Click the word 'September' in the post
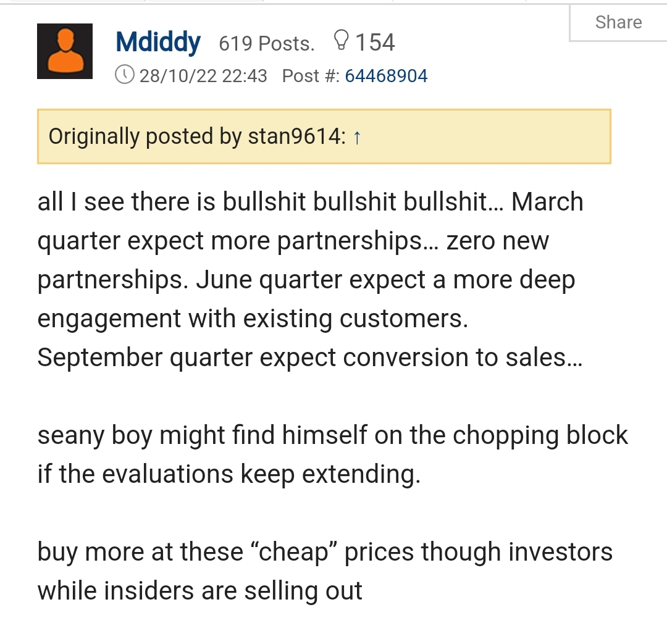 (x=100, y=358)
